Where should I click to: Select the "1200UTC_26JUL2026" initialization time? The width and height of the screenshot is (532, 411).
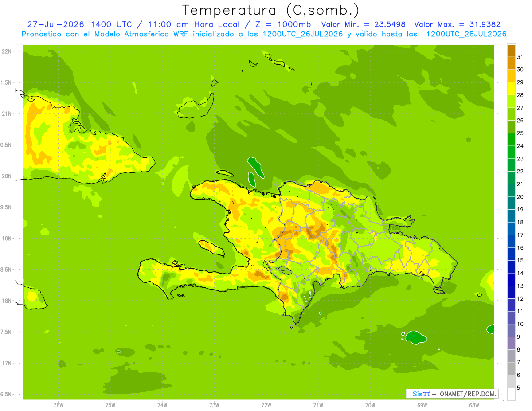tap(303, 34)
